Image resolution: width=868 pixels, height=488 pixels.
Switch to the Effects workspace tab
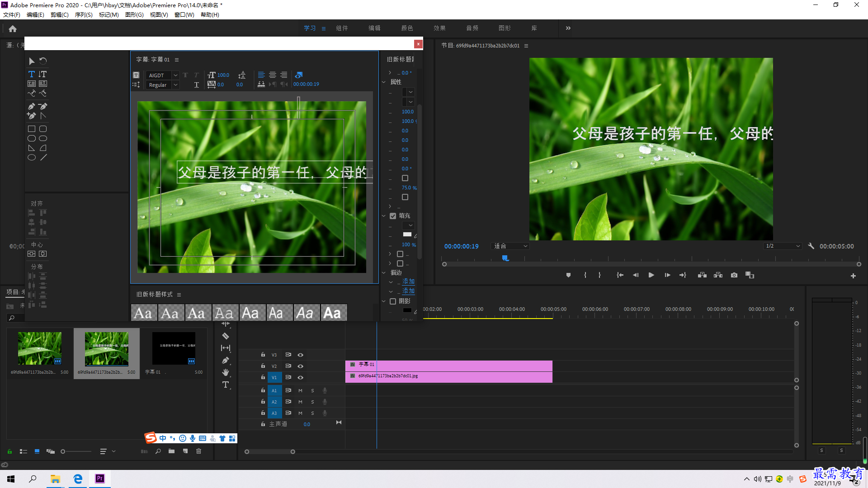tap(439, 28)
